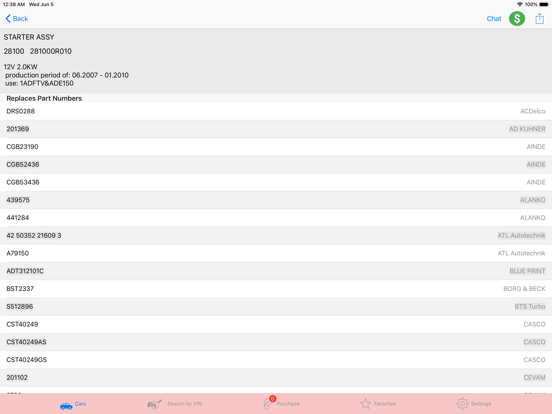Screen dimensions: 552x414
Task: Tap the Replaces Part Numbers header
Action: click(44, 98)
